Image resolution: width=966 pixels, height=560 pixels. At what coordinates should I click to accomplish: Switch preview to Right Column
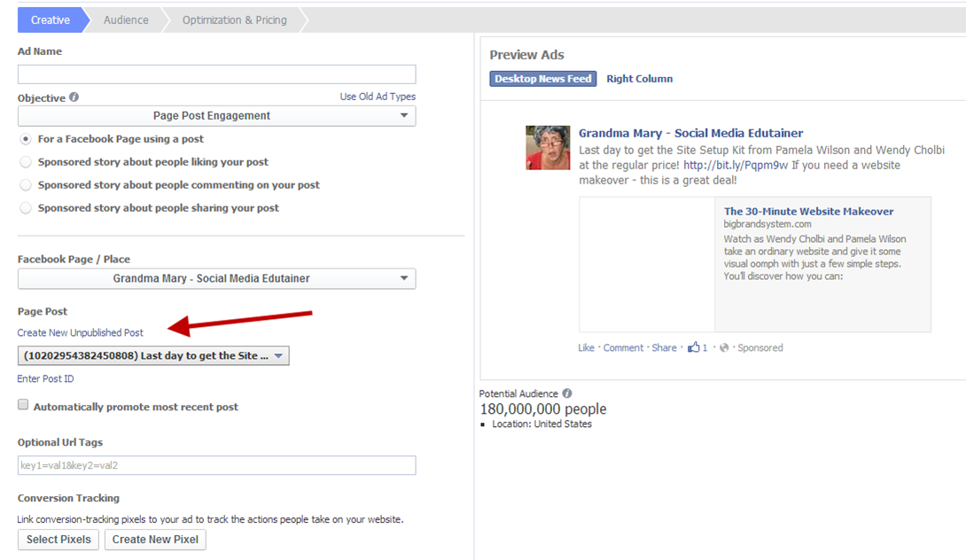[x=640, y=79]
